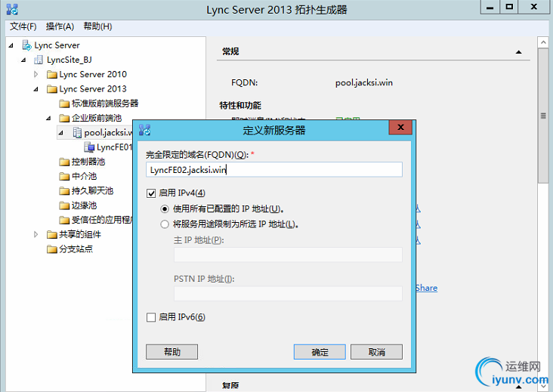Collapse the Lync Server 2013 tree node
553x392 pixels.
tap(36, 89)
